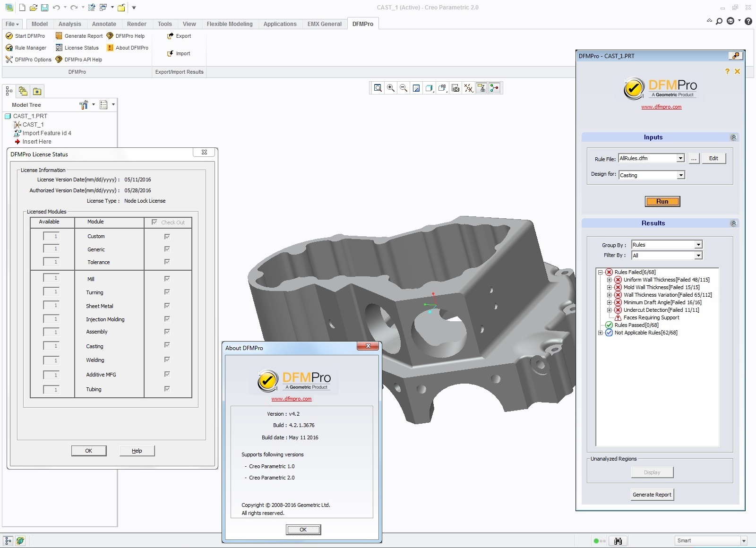
Task: Click the Refit view icon
Action: 378,88
